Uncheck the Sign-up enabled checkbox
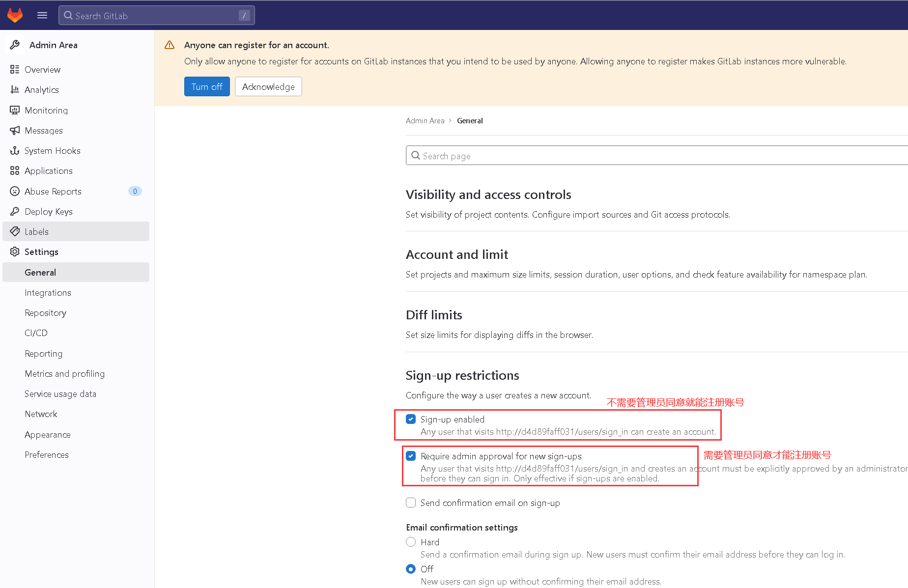The width and height of the screenshot is (908, 588). (x=411, y=419)
